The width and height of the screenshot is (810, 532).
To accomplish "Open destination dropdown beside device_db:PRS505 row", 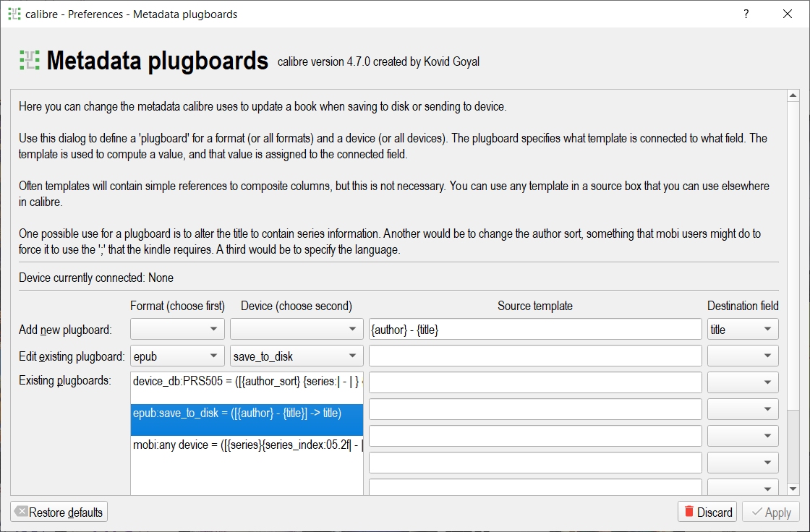I will click(x=742, y=382).
